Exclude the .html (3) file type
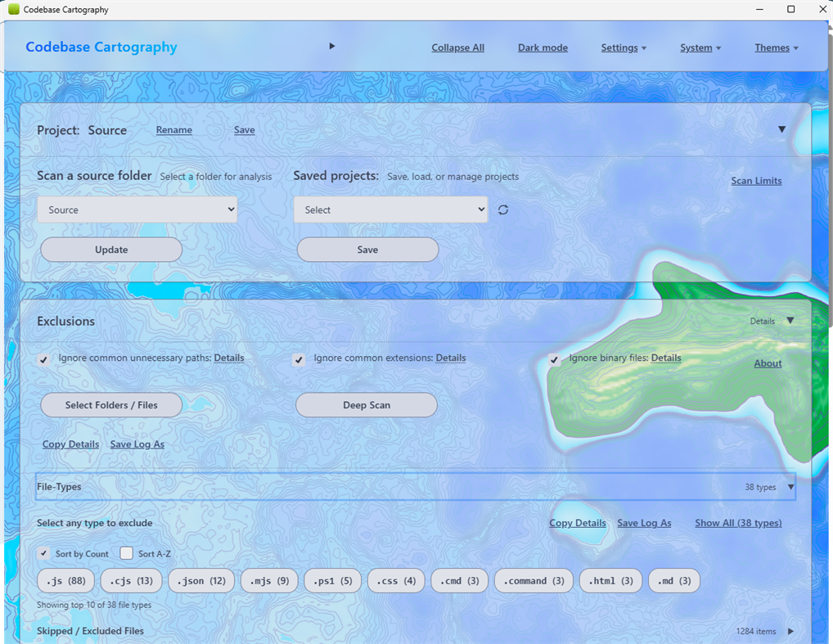833x644 pixels. click(x=610, y=581)
